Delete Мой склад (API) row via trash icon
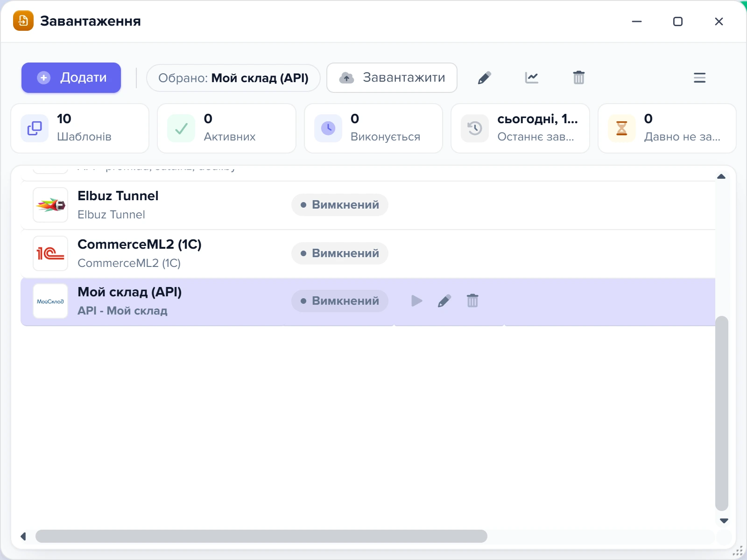Screen dimensions: 747x560 click(472, 301)
